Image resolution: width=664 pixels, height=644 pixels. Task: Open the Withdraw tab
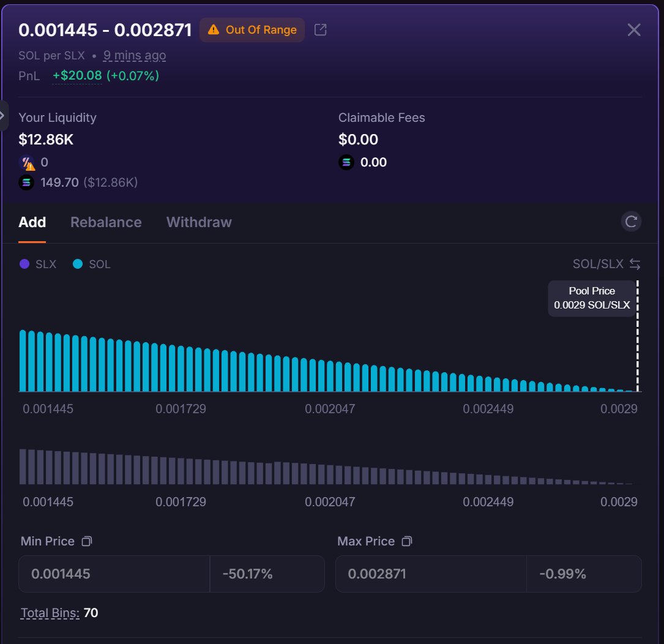click(x=199, y=222)
